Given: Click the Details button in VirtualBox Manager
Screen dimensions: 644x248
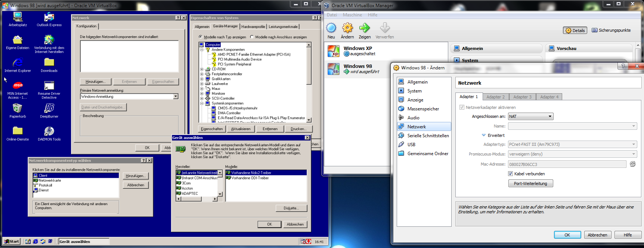Looking at the screenshot, I should (575, 31).
